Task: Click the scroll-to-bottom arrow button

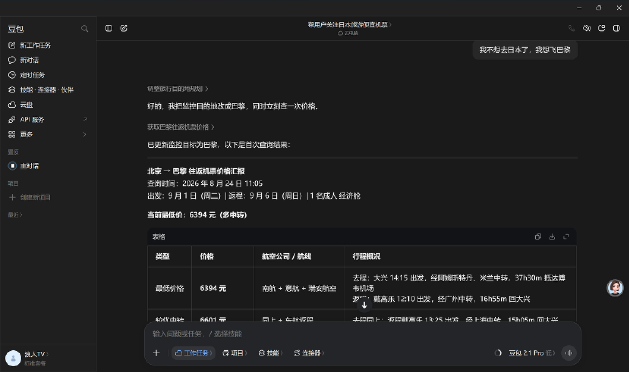Action: pyautogui.click(x=364, y=305)
